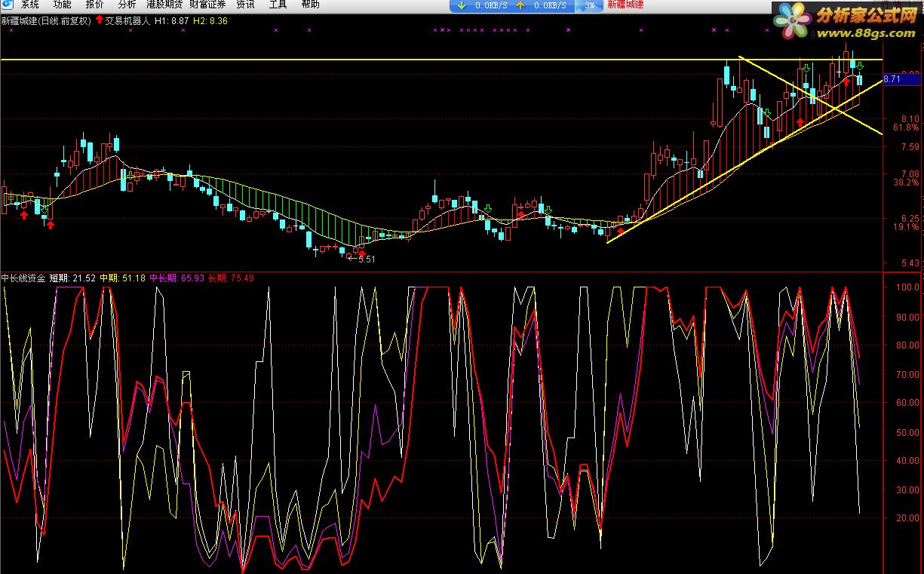Click the 中长线资金 indicator name

tap(23, 278)
